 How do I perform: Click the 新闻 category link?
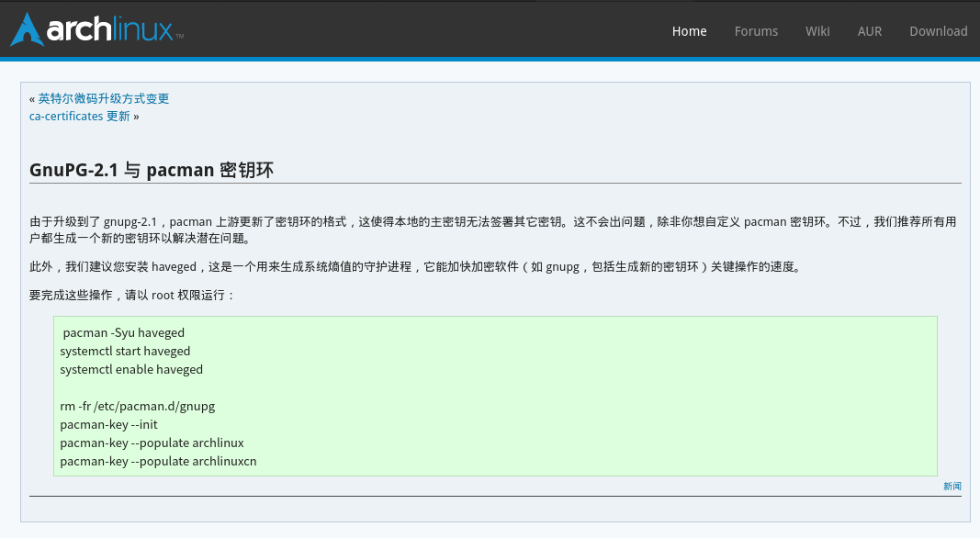coord(952,487)
